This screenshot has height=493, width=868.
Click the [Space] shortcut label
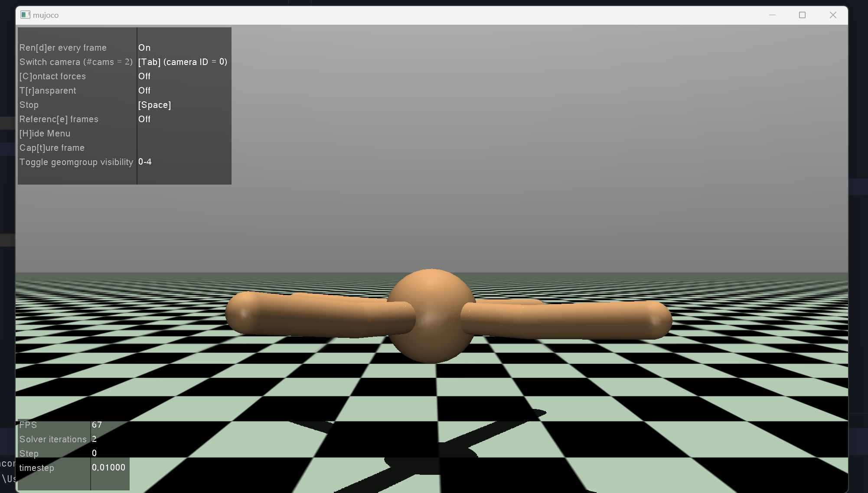click(x=154, y=105)
